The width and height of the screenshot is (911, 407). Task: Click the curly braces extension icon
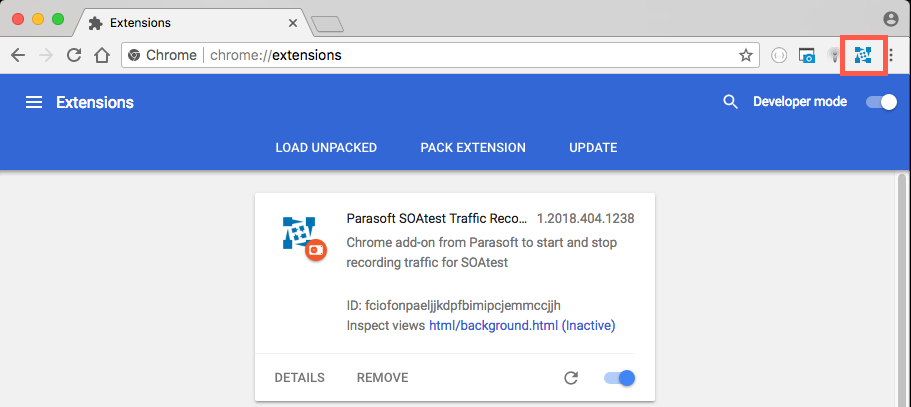779,55
